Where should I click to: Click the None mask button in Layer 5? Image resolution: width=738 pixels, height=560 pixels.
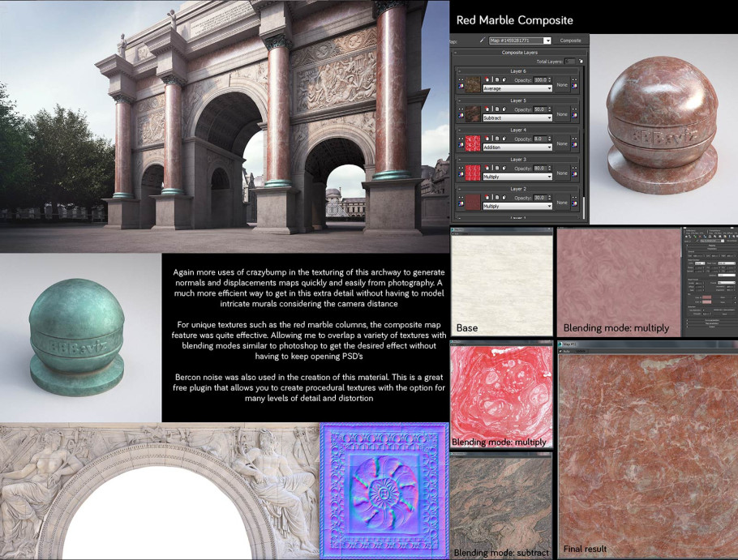563,114
